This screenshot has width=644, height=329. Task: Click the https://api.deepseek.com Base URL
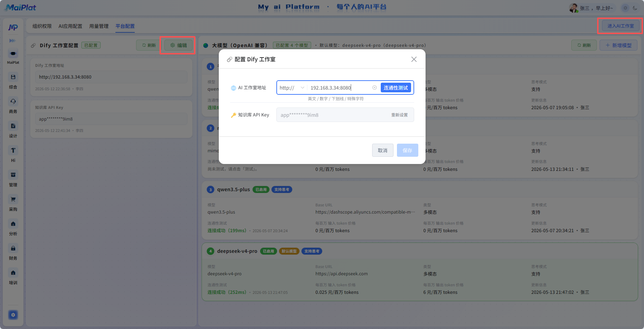[341, 274]
